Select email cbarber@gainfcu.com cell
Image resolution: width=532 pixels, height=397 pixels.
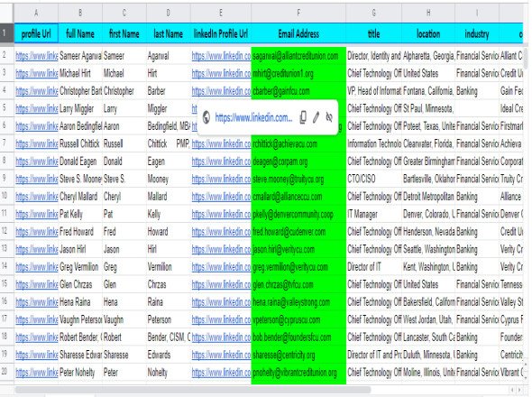298,91
